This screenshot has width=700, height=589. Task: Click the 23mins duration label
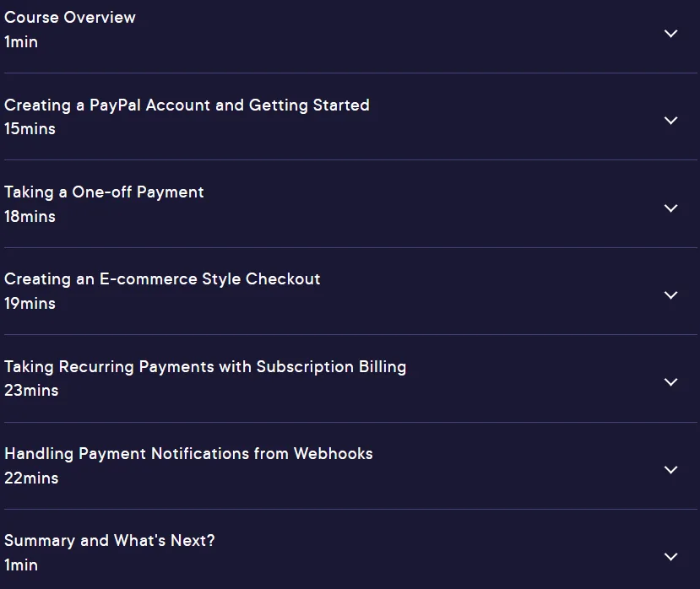point(31,391)
